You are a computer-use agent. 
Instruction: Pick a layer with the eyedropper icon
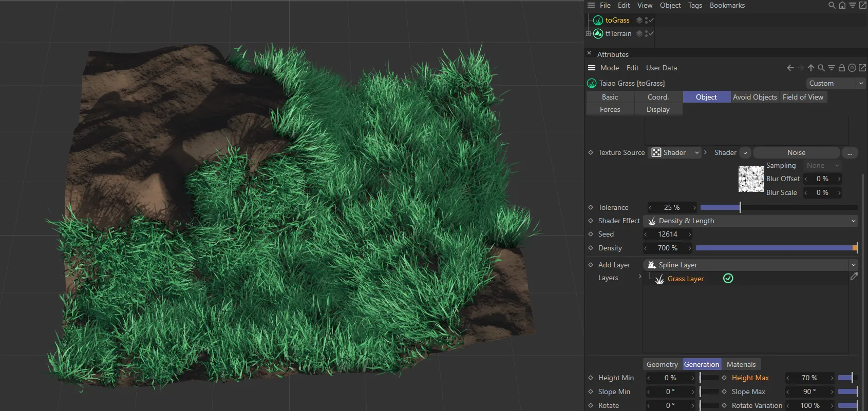854,276
